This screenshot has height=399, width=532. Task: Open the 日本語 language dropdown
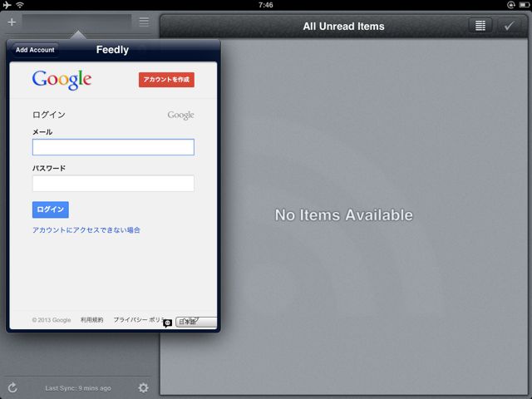click(x=196, y=322)
